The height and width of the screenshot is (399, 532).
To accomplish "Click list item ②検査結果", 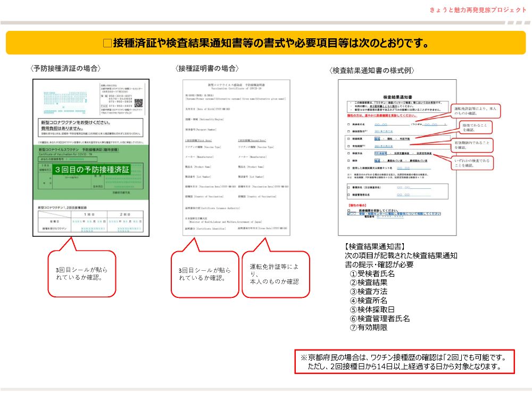I will [369, 282].
